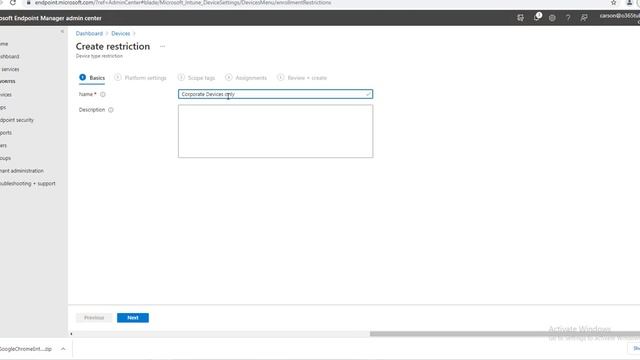
Task: Click the Next button
Action: click(133, 318)
